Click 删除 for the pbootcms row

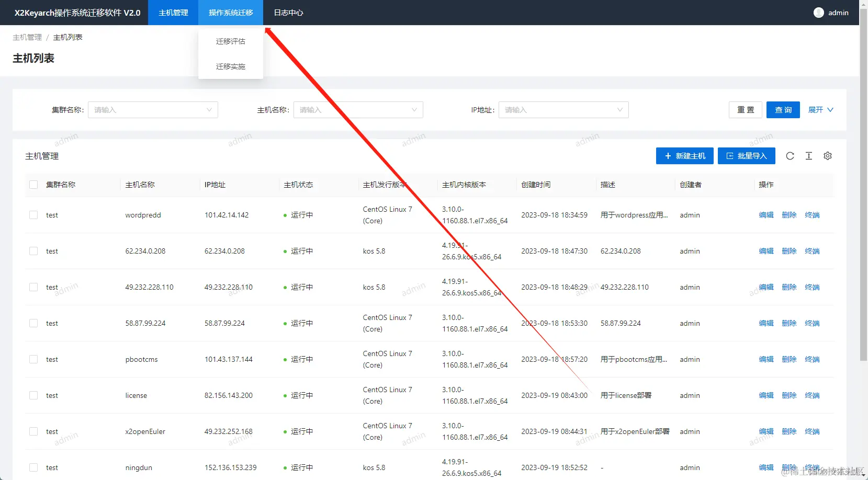pos(789,359)
